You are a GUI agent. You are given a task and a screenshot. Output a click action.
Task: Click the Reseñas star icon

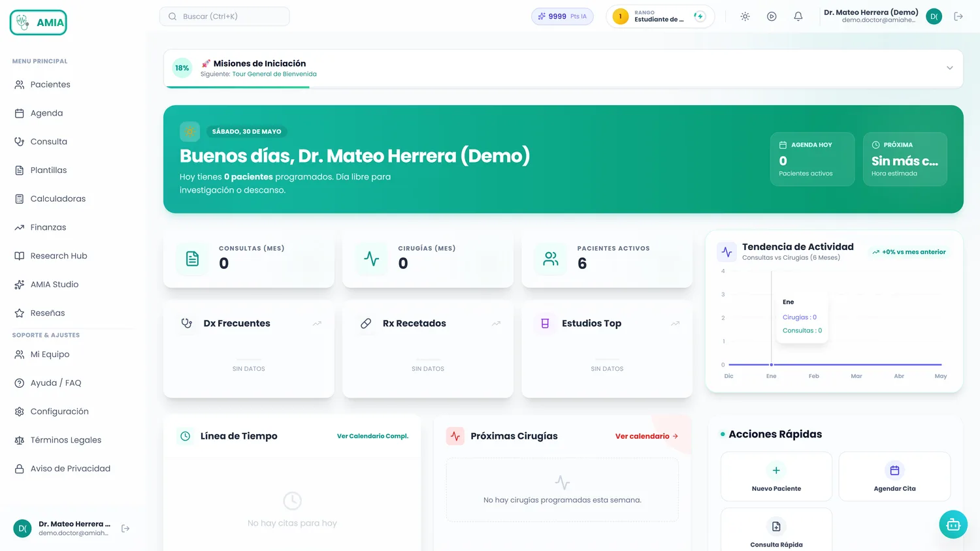click(20, 313)
